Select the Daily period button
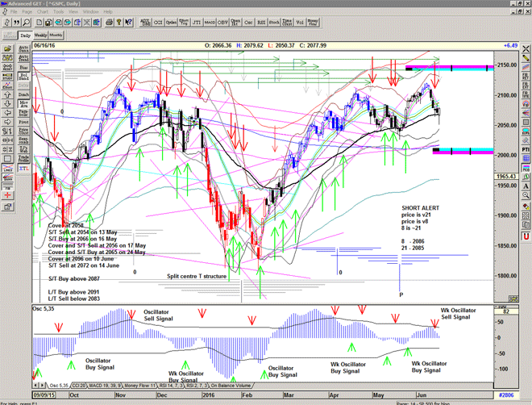This screenshot has width=532, height=405. (x=25, y=36)
